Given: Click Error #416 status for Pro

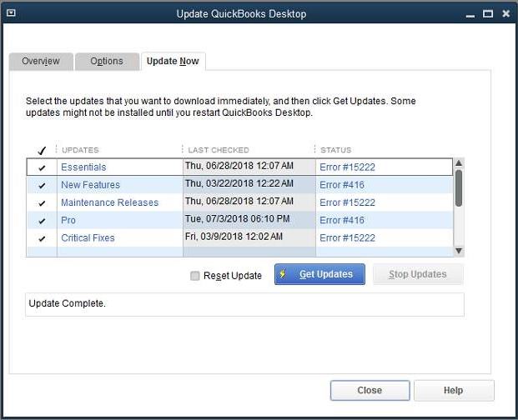Looking at the screenshot, I should (x=342, y=220).
